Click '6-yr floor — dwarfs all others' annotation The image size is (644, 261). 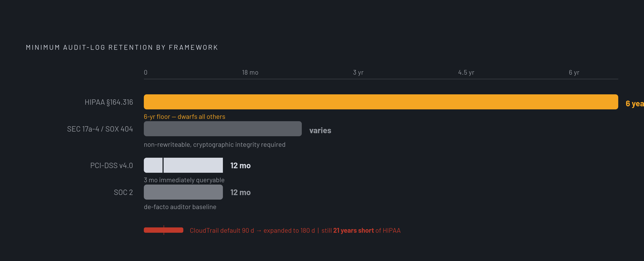click(x=184, y=117)
